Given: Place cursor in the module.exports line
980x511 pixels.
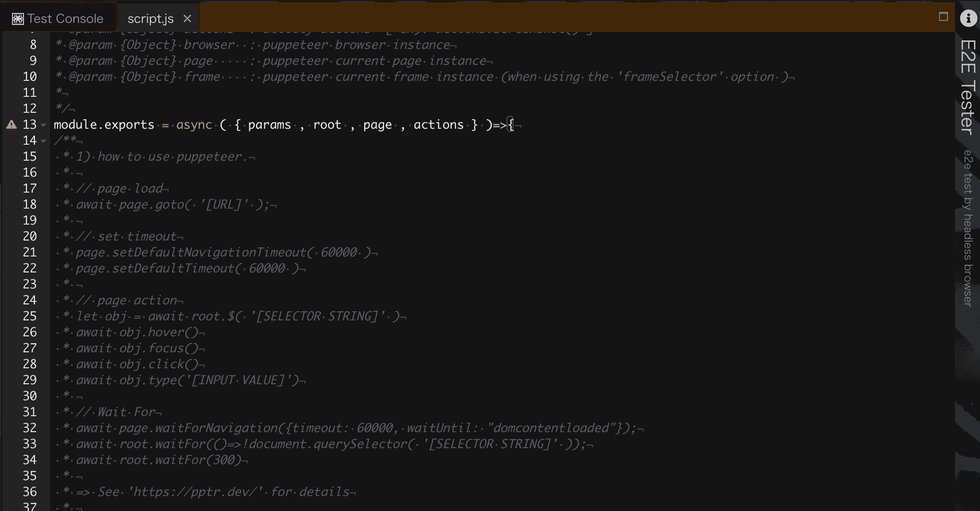Looking at the screenshot, I should click(284, 125).
